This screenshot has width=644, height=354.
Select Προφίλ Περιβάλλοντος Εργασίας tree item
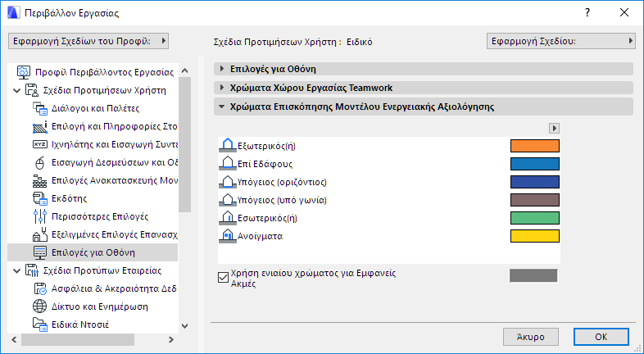pos(102,72)
